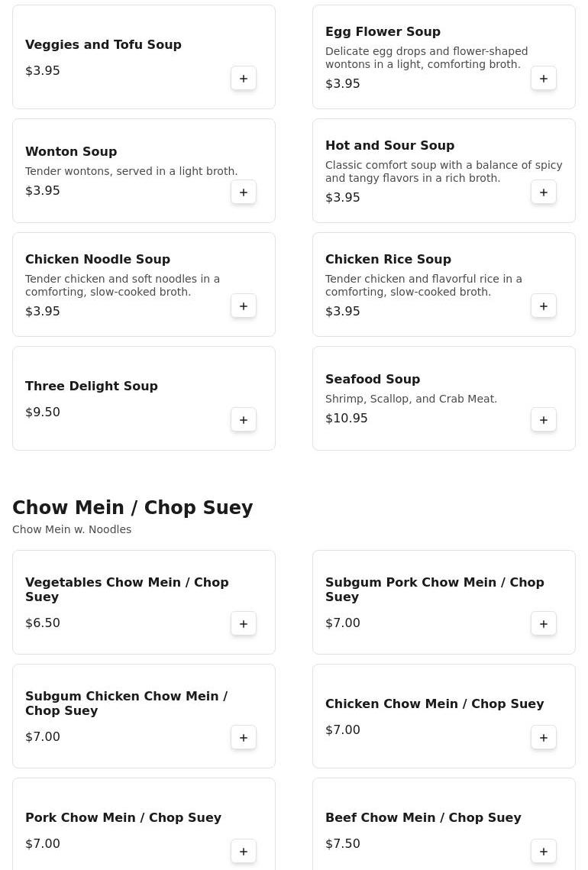Image resolution: width=588 pixels, height=870 pixels.
Task: Add Egg Flower Soup with plus button
Action: 544,78
